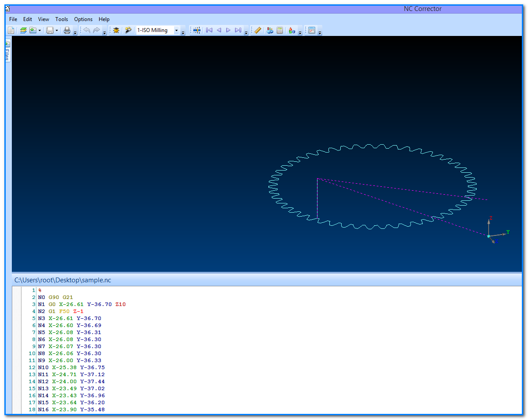This screenshot has width=528, height=420.
Task: Click the block alignment toolbar icon
Action: (x=197, y=30)
